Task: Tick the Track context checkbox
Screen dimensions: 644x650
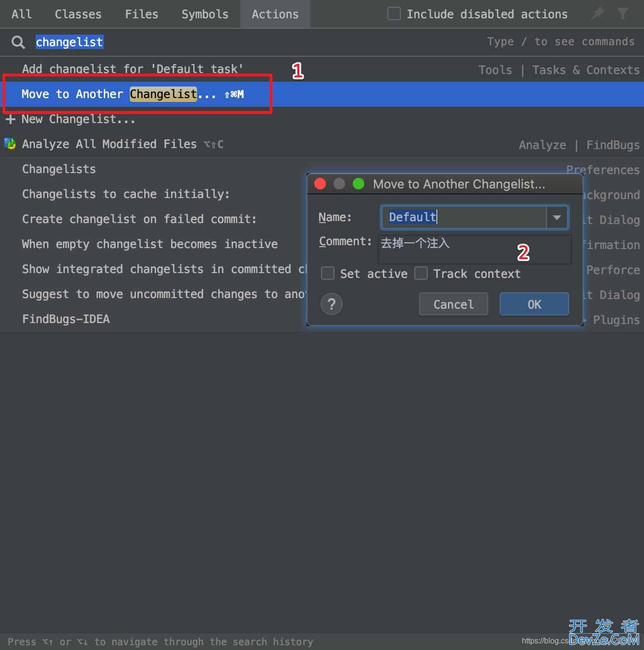Action: (421, 274)
